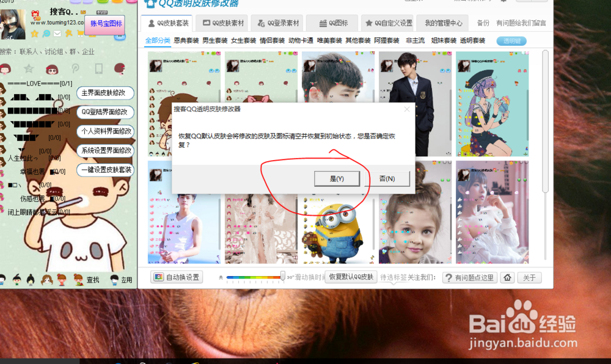Select the LV level badge
The image size is (611, 364).
click(83, 12)
